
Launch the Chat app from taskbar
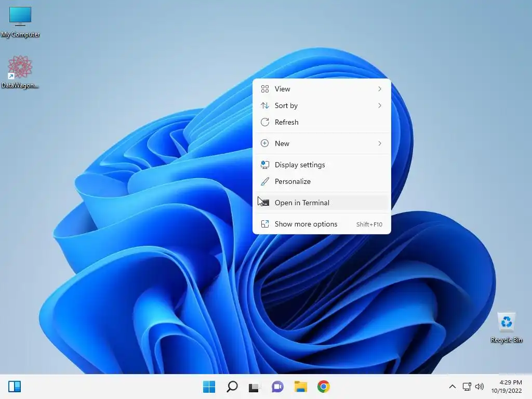pyautogui.click(x=277, y=387)
